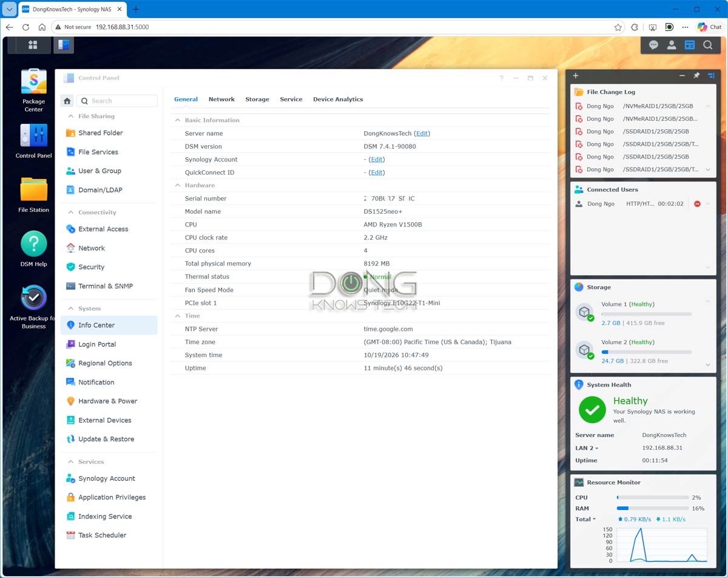Screen dimensions: 728x578
Task: Disconnect user Dong Ngo red icon
Action: coord(697,204)
